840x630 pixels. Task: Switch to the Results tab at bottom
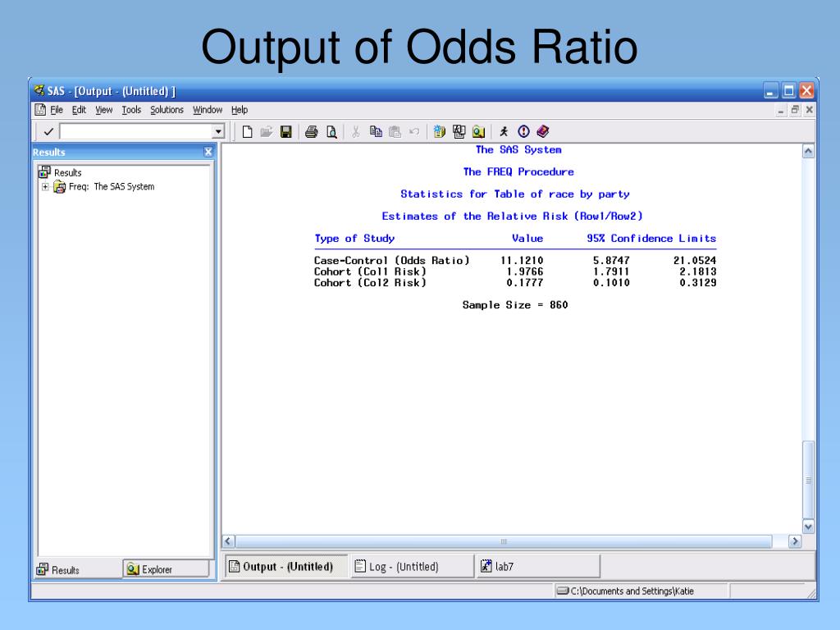click(78, 570)
